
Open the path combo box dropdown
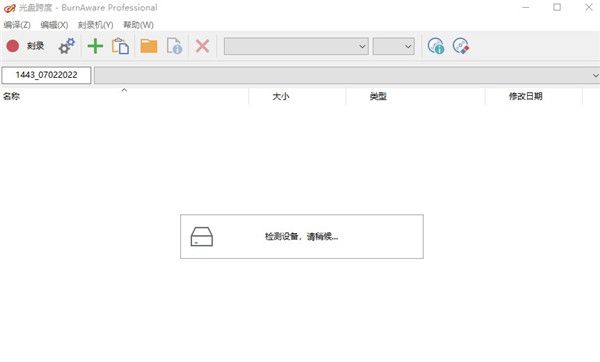click(x=595, y=75)
